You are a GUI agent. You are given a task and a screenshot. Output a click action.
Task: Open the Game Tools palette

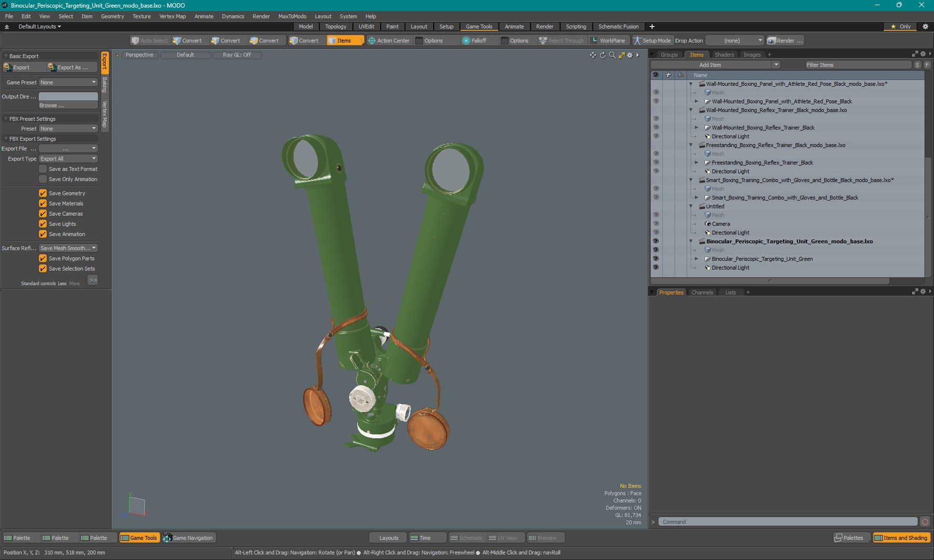138,538
